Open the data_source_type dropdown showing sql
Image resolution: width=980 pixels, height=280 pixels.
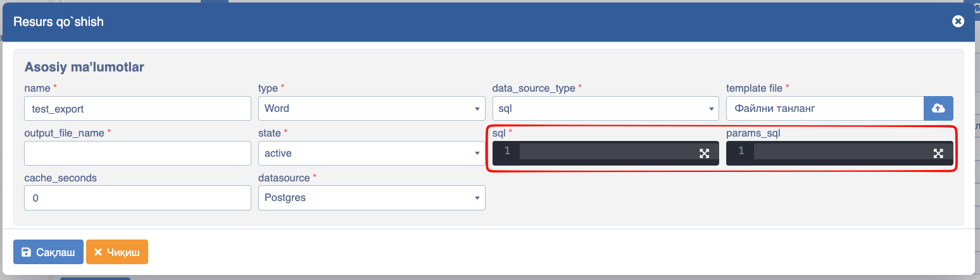point(606,108)
